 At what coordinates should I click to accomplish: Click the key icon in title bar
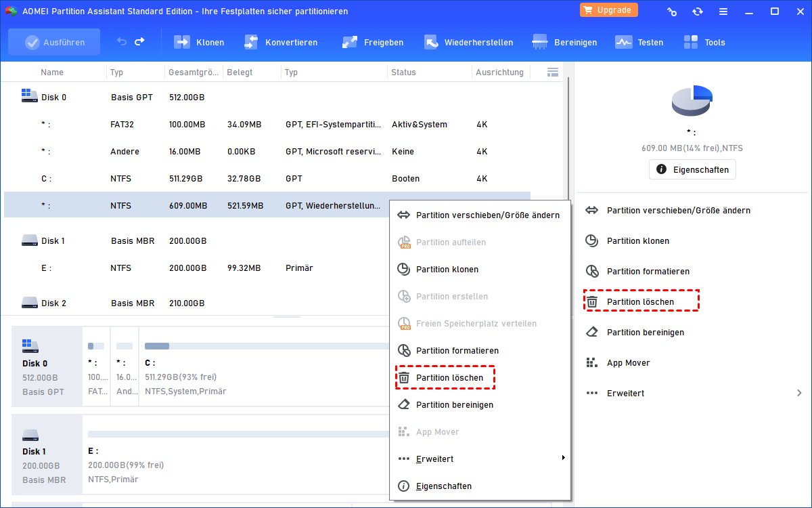(672, 12)
